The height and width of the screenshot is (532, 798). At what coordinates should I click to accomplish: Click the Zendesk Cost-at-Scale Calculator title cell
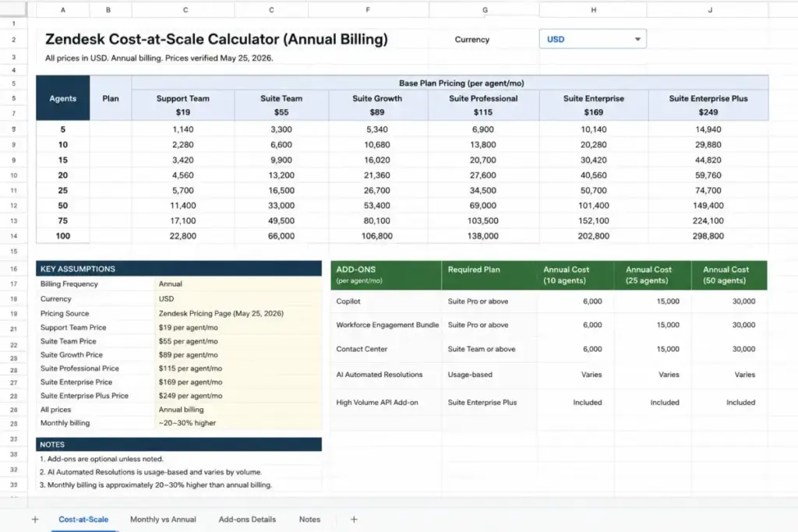point(217,39)
